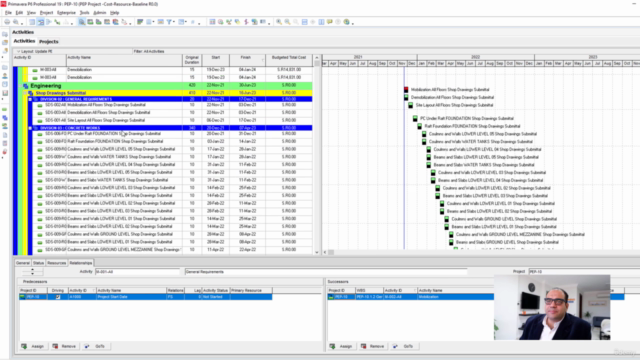Click the PEP-10 project icon in Predecessors row
The image size is (640, 360).
coord(22,297)
